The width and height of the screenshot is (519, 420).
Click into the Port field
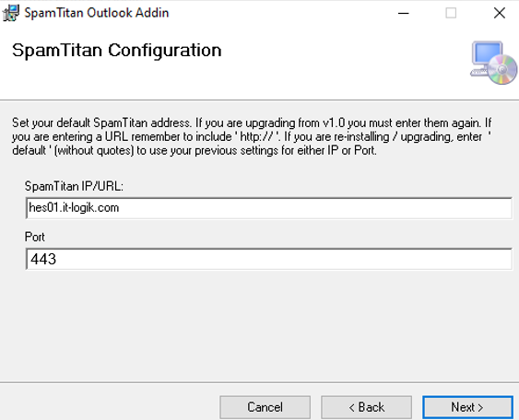click(x=269, y=259)
